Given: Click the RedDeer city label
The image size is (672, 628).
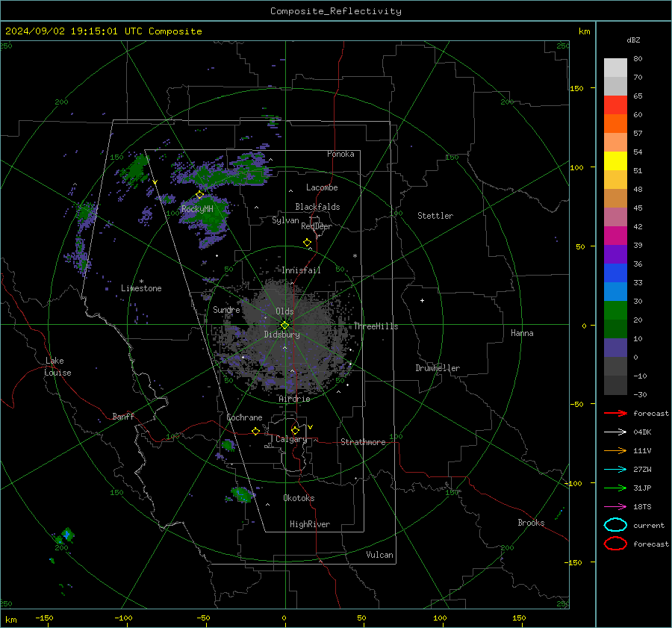Looking at the screenshot, I should point(317,226).
